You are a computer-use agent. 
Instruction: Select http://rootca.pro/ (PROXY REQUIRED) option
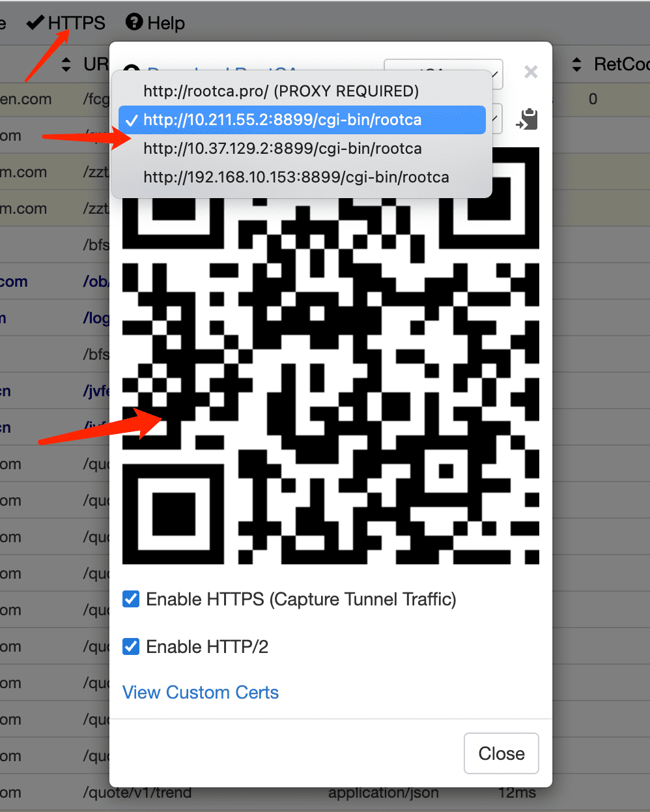click(302, 91)
